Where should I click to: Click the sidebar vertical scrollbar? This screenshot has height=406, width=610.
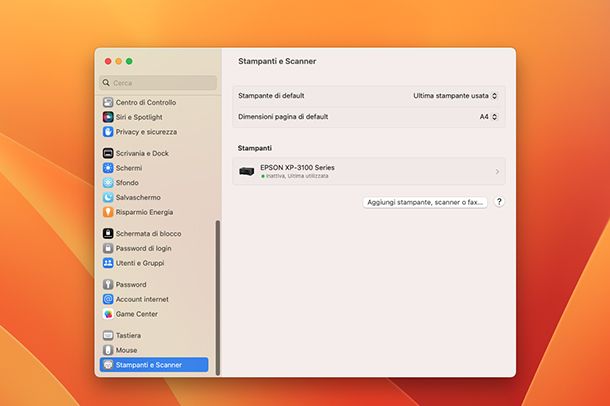coord(218,298)
